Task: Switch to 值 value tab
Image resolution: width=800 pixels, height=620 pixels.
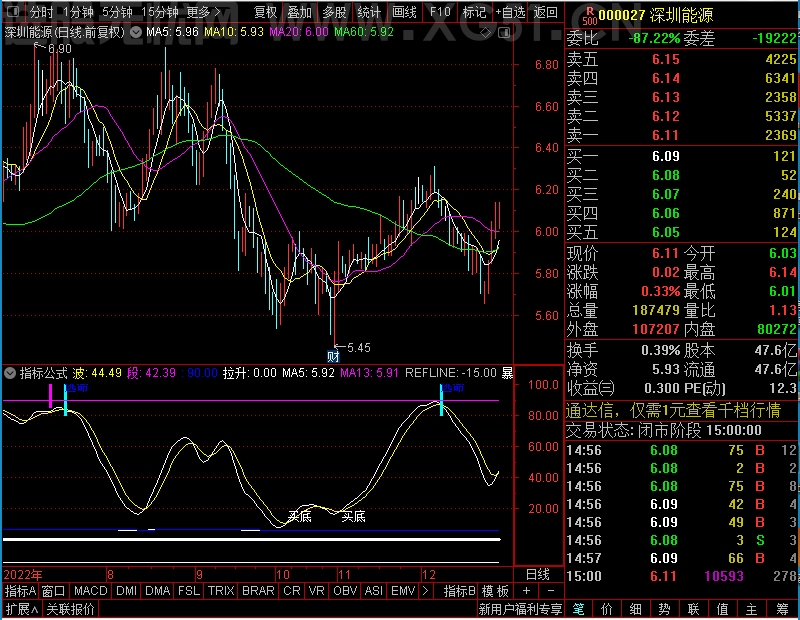Action: 722,609
